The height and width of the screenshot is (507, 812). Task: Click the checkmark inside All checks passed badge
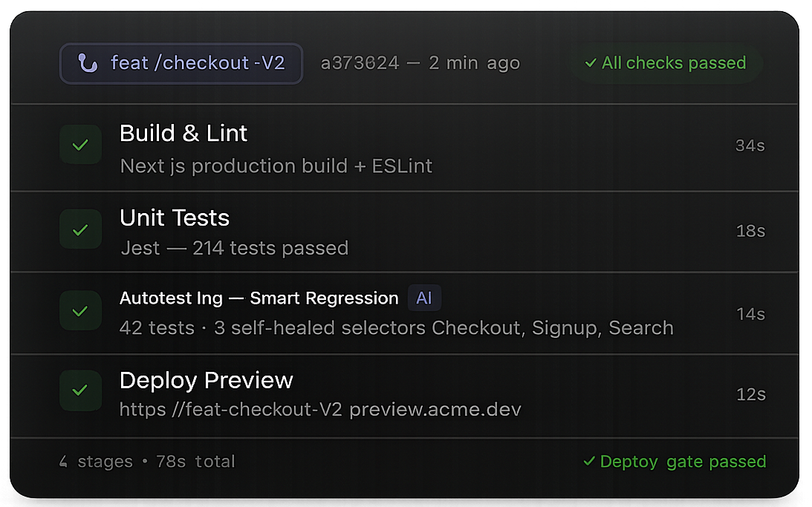coord(591,63)
